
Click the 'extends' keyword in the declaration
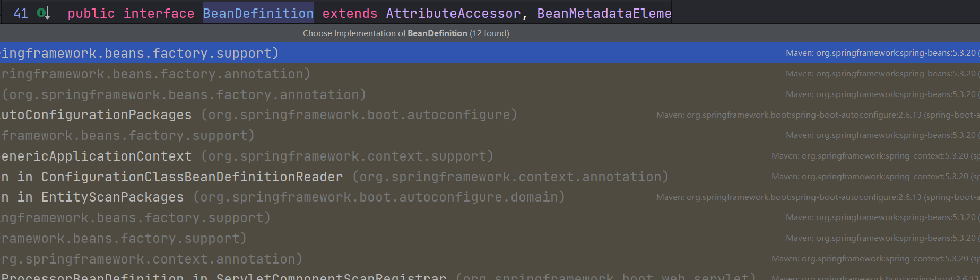(x=350, y=13)
